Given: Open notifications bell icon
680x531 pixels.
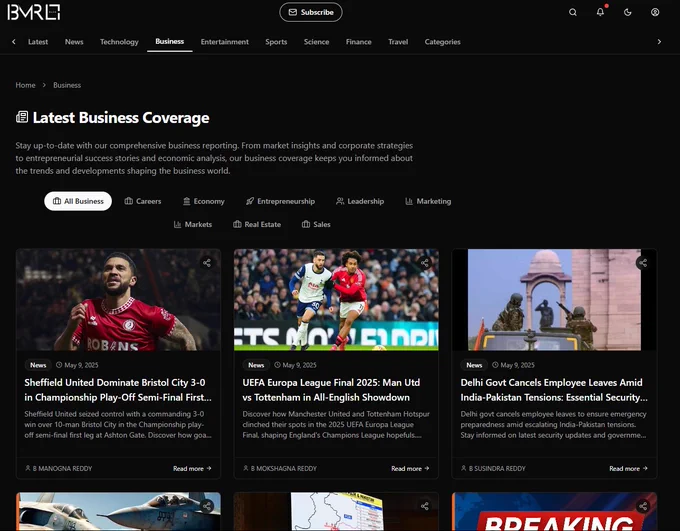Looking at the screenshot, I should [600, 12].
